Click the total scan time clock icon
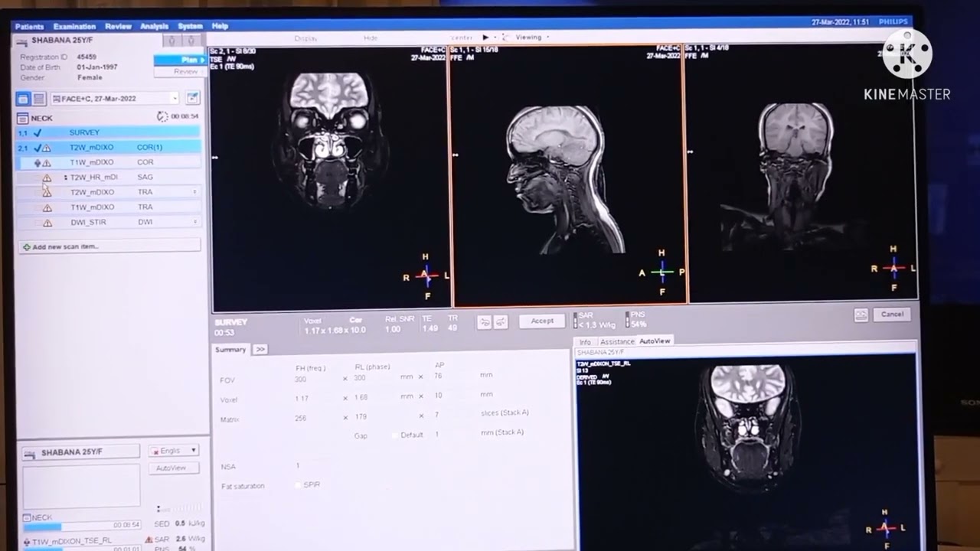980x551 pixels. 162,116
